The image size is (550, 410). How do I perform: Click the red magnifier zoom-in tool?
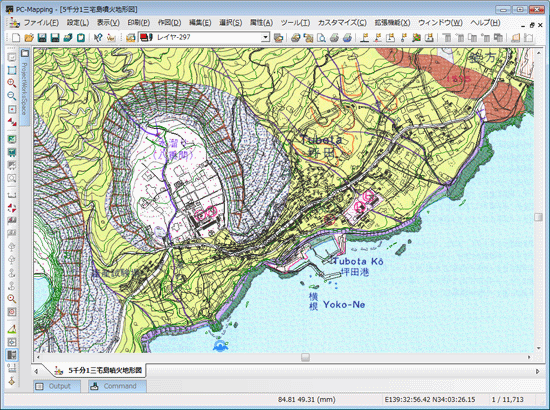pyautogui.click(x=12, y=83)
